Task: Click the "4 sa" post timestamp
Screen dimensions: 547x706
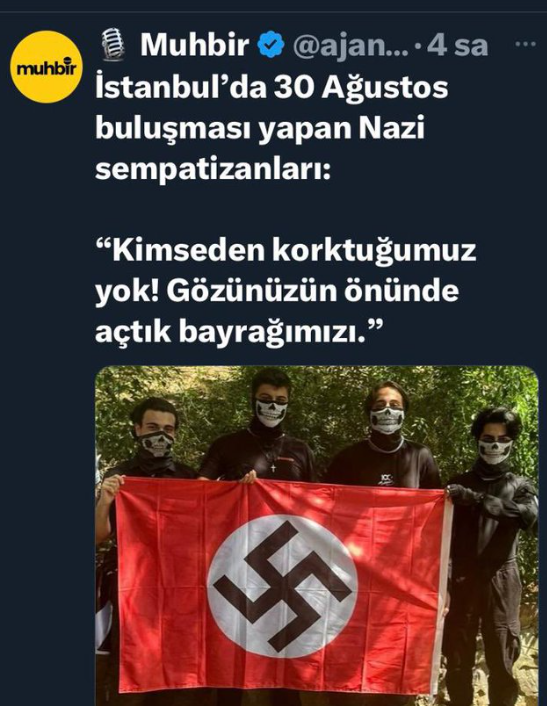Action: 457,45
